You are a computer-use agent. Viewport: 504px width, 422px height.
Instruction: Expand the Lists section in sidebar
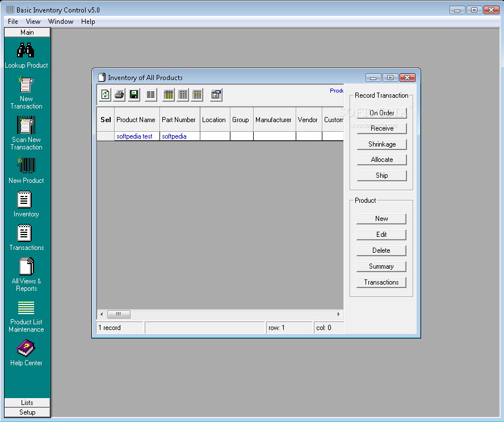[x=27, y=403]
